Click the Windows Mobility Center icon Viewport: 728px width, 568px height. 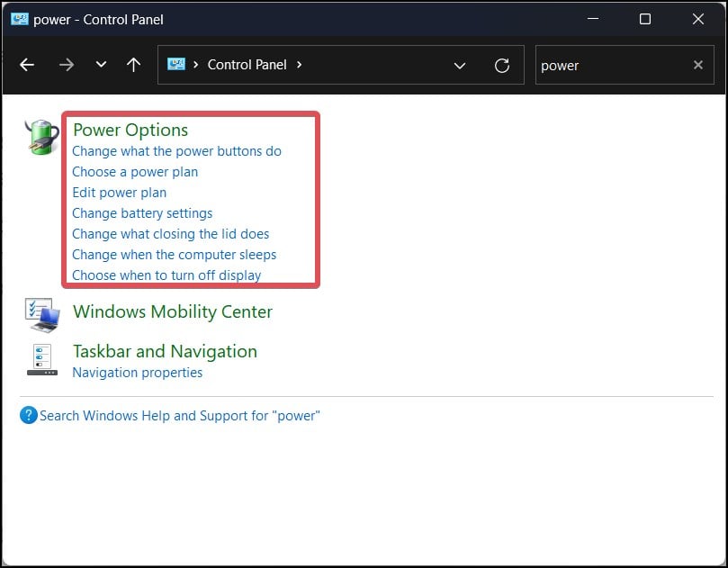42,315
